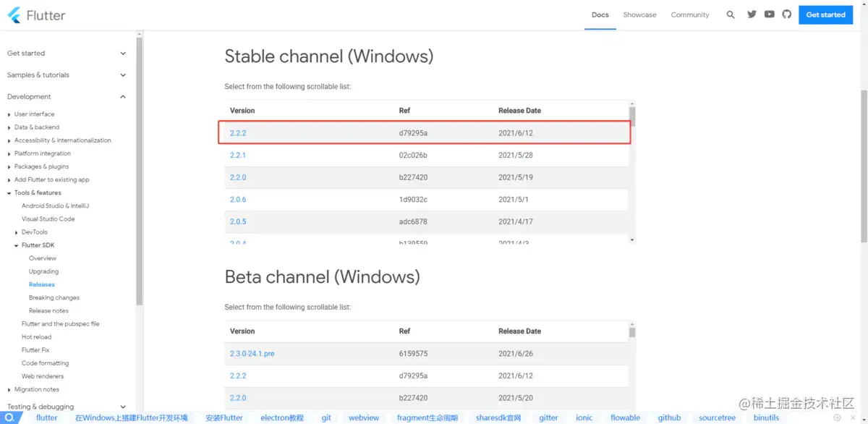
Task: Download beta channel version 2.2.2
Action: click(x=238, y=376)
